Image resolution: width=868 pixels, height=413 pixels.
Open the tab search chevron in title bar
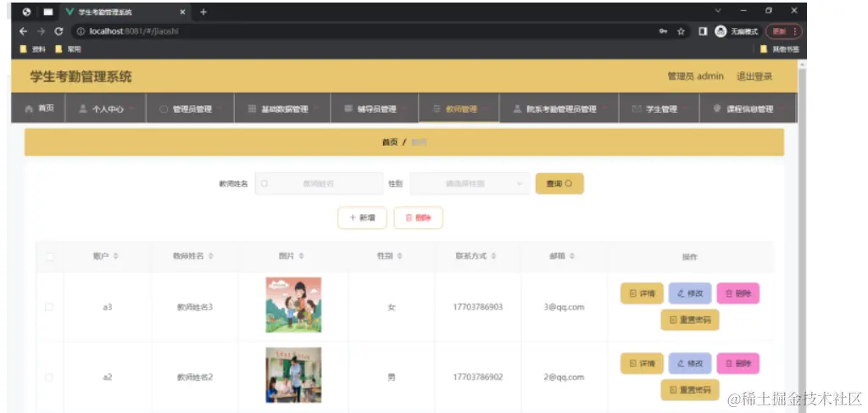718,10
